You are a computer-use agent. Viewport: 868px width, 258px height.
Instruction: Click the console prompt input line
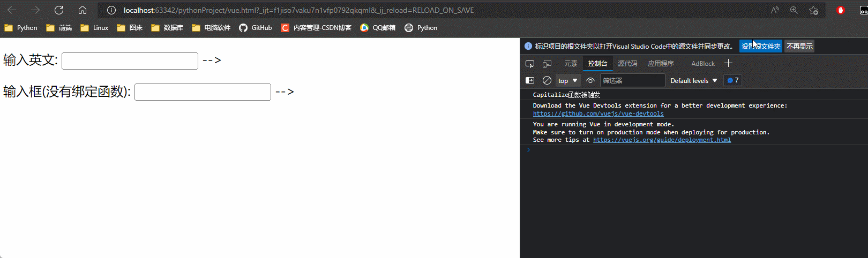click(697, 150)
